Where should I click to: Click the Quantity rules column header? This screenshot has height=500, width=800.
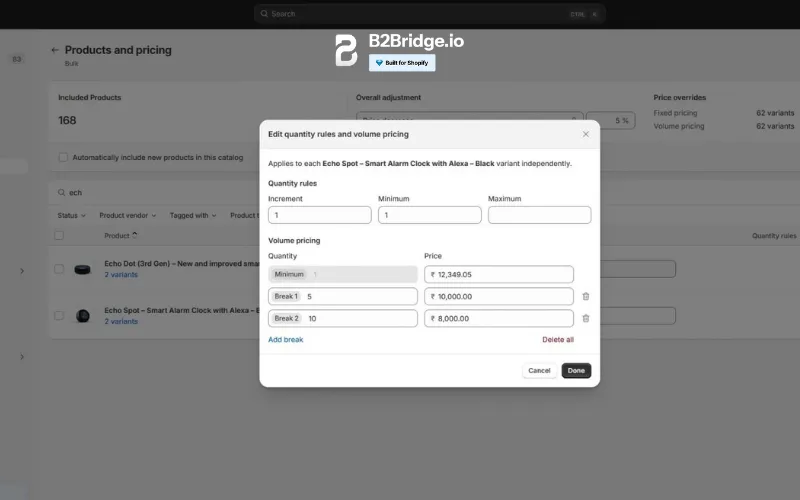tap(774, 236)
